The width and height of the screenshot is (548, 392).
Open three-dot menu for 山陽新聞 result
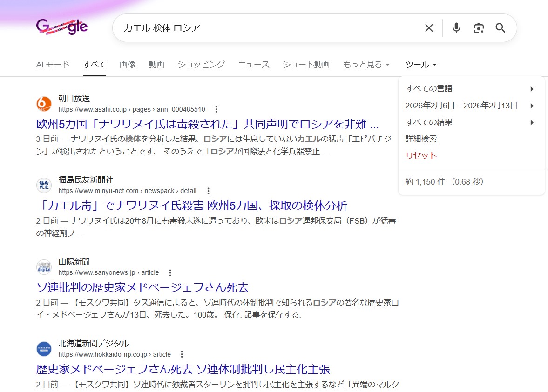(x=170, y=272)
